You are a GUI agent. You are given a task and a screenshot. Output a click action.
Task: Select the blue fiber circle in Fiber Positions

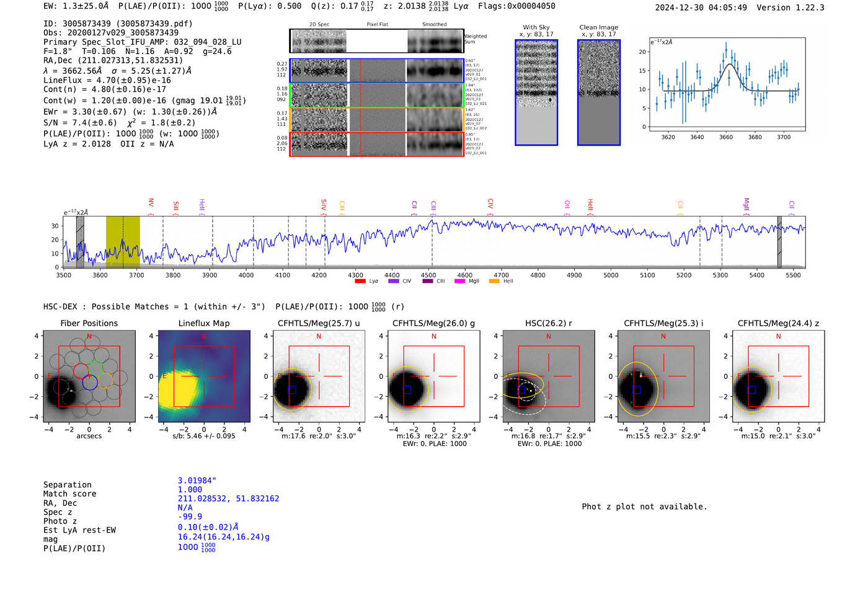90,382
